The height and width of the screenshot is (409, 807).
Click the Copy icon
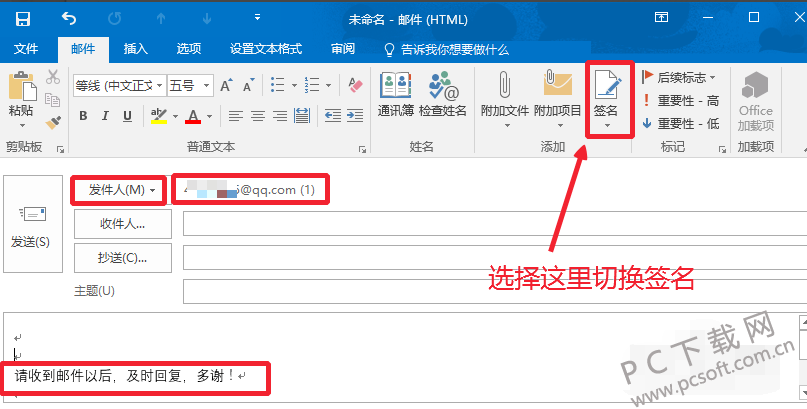pyautogui.click(x=52, y=99)
